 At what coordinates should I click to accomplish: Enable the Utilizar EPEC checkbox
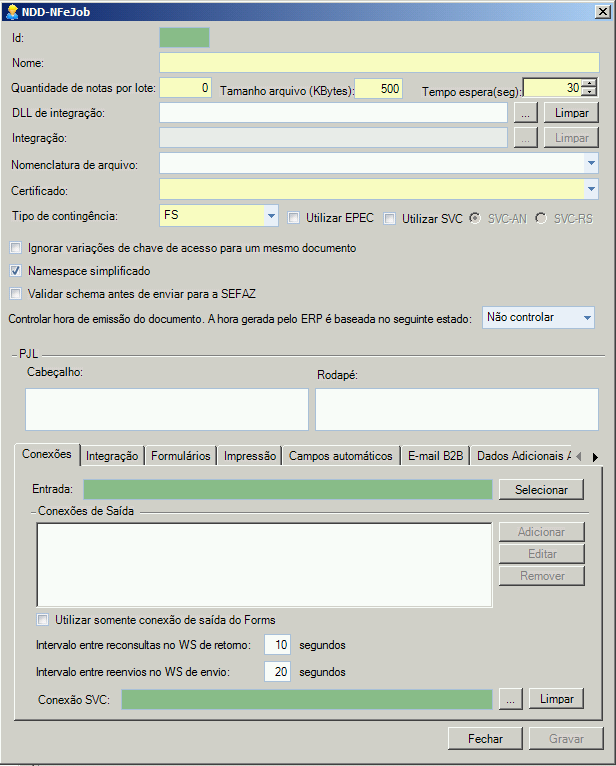[x=294, y=217]
